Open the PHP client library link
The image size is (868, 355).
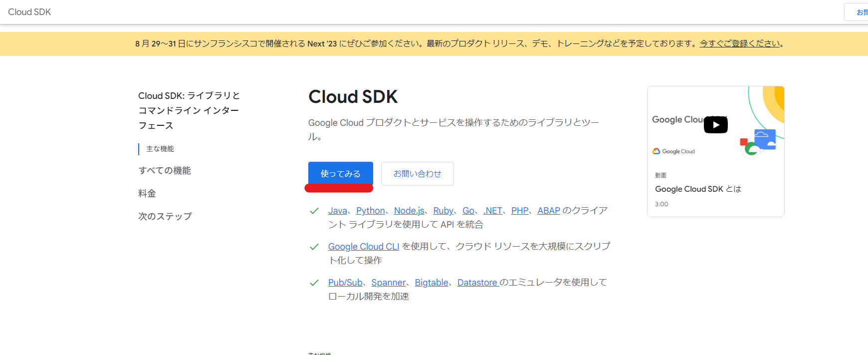520,211
